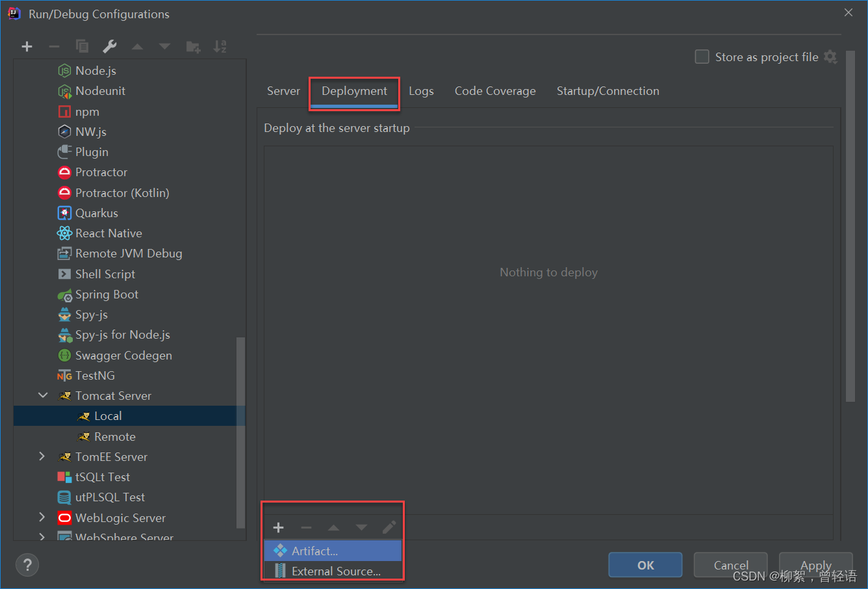This screenshot has width=868, height=589.
Task: Click the tSQLt Test icon
Action: click(64, 477)
